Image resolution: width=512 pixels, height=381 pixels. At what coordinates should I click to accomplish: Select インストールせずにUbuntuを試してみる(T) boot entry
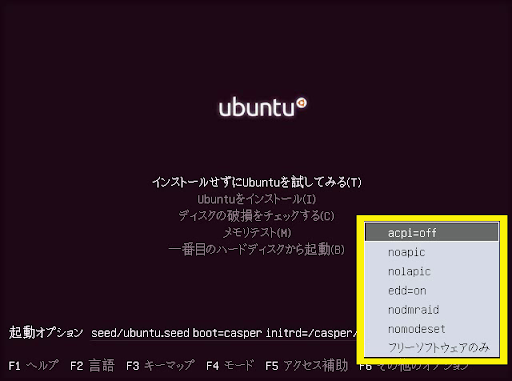click(257, 182)
